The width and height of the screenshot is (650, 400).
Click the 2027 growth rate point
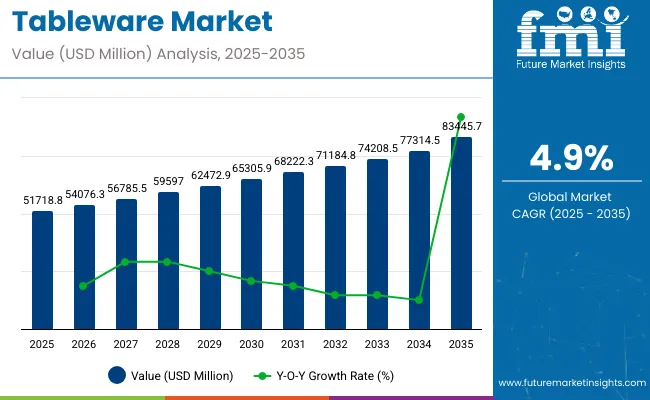pos(125,262)
